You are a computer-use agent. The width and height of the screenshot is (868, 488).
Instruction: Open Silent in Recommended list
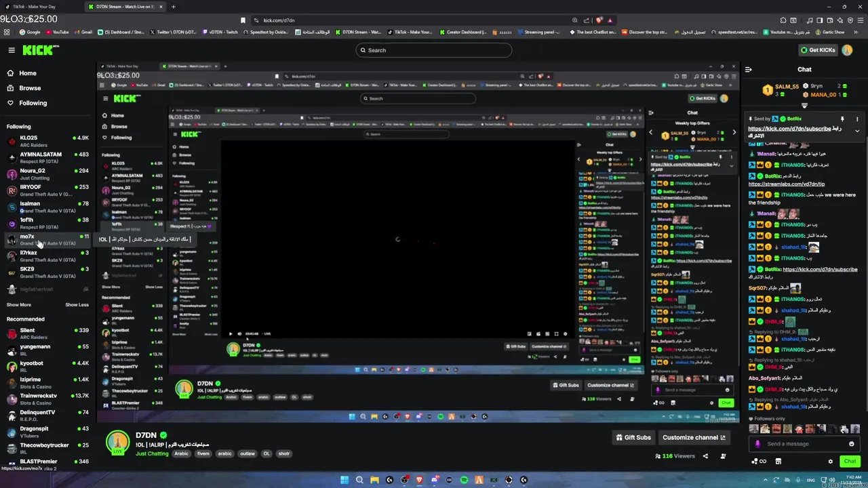47,333
